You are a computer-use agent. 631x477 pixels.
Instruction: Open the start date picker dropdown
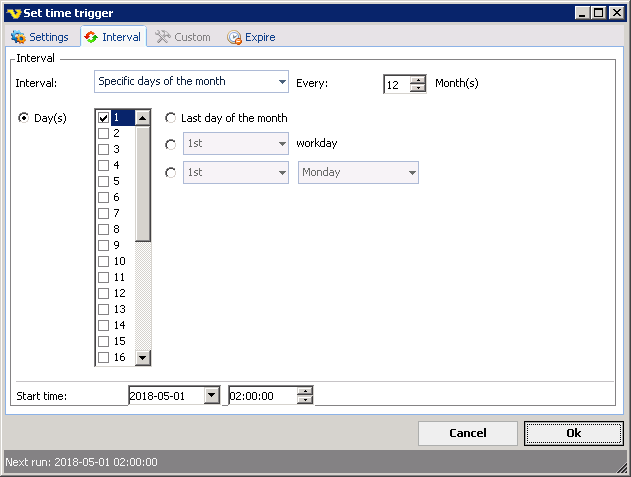(x=210, y=395)
